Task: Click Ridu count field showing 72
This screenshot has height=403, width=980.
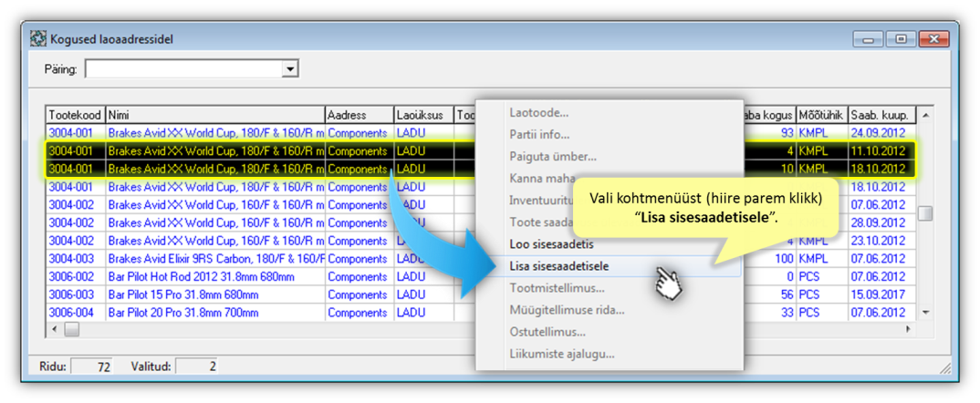Action: [x=92, y=367]
